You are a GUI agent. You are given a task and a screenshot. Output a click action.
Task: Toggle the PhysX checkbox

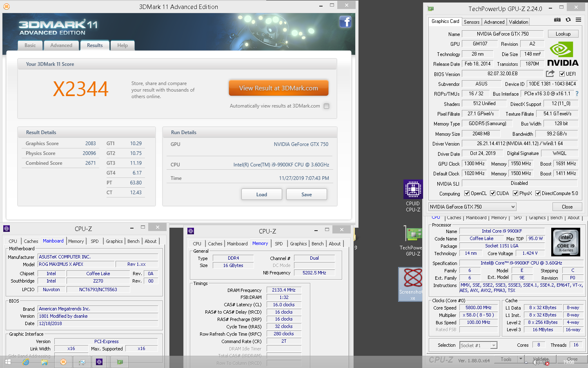515,193
